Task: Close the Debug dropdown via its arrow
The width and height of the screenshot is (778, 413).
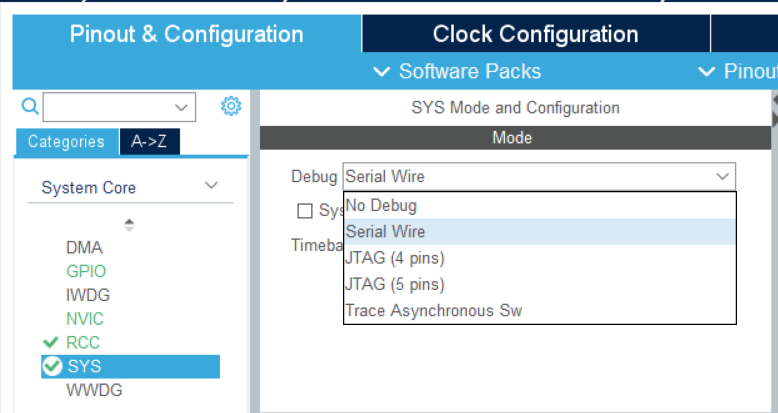Action: (722, 176)
